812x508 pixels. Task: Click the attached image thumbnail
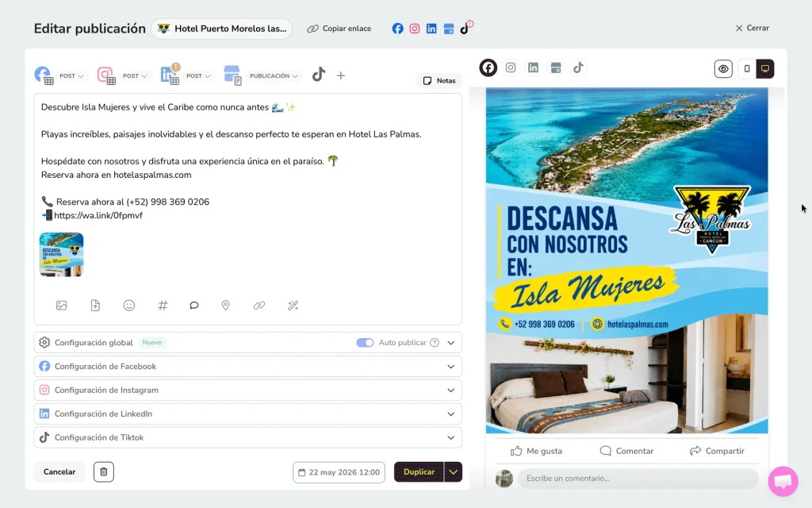62,255
